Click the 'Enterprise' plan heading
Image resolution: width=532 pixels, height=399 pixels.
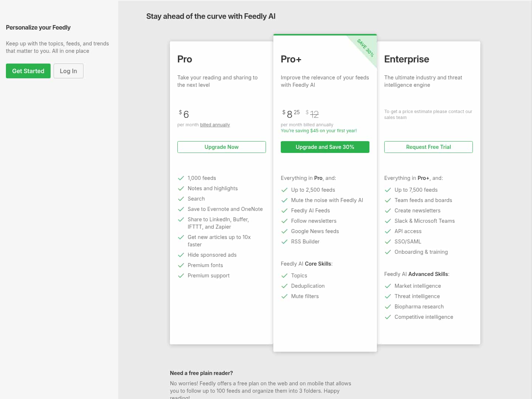(x=407, y=59)
